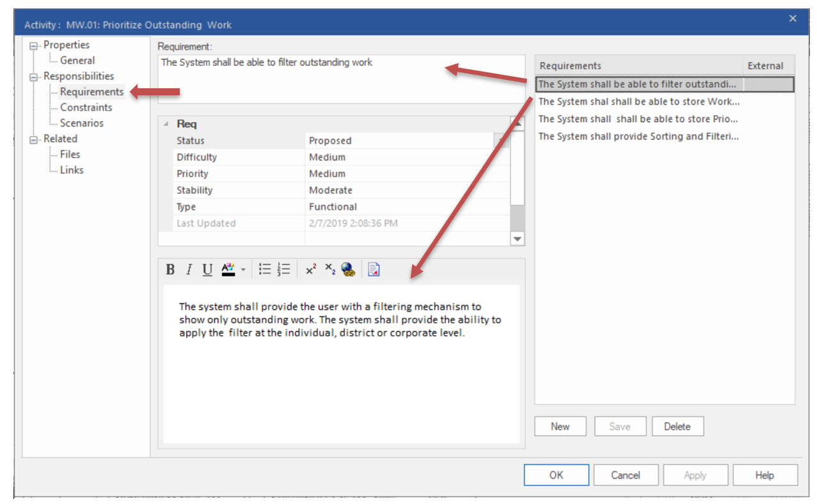Apply italic formatting to the description text
Viewport: 817px width, 504px height.
coord(188,269)
